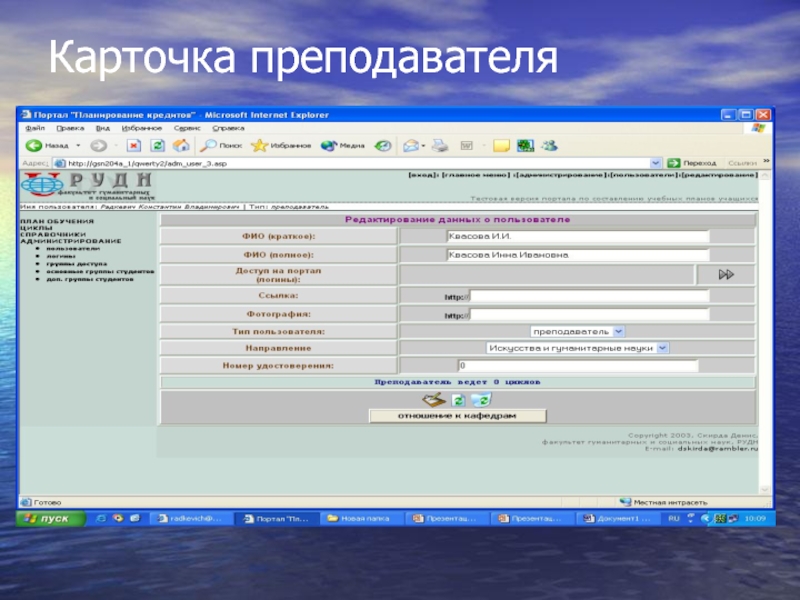Open the Windows Пуск start button

[48, 519]
